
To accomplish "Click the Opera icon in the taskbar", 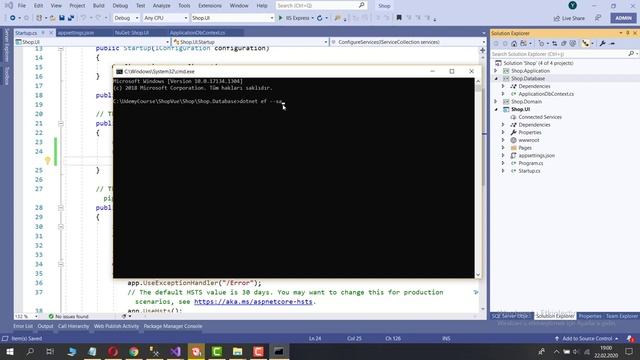I will point(113,351).
